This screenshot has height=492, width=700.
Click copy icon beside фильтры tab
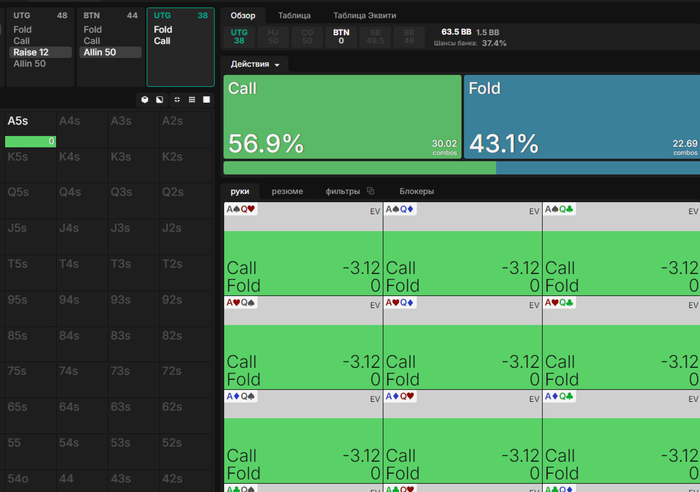371,191
